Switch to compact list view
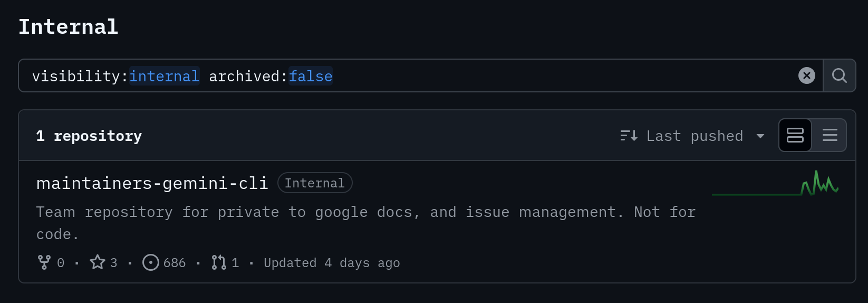Screen dimensions: 868x303 [x=830, y=136]
